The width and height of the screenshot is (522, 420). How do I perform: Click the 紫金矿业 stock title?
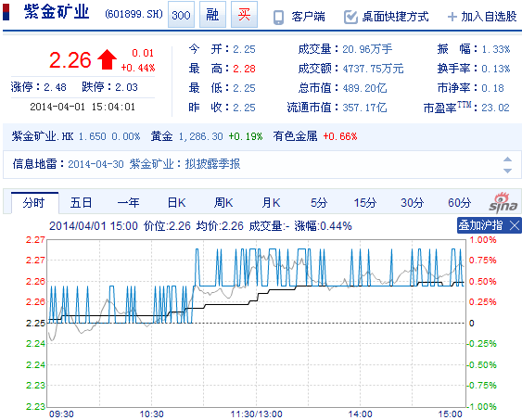coord(57,12)
